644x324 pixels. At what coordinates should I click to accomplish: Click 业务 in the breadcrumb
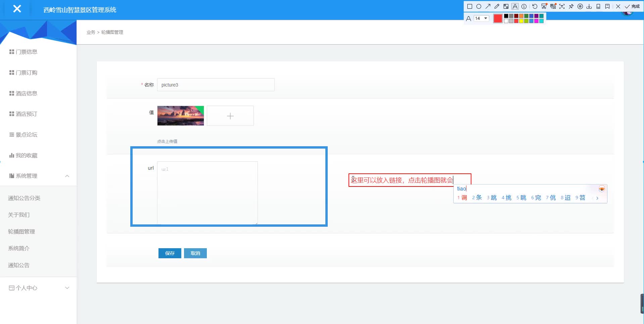pyautogui.click(x=91, y=32)
